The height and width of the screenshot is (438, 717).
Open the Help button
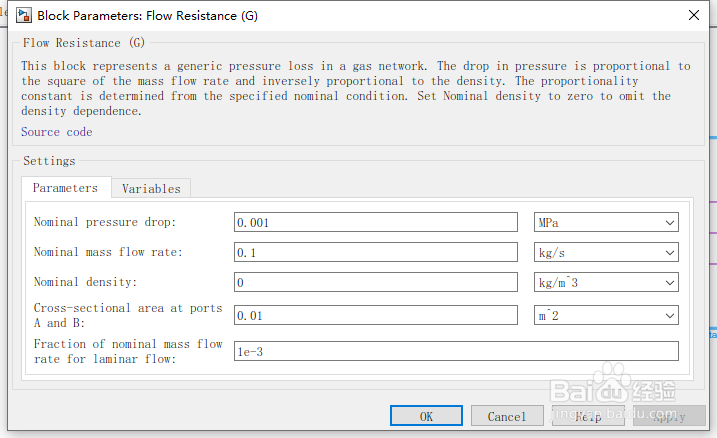[588, 416]
